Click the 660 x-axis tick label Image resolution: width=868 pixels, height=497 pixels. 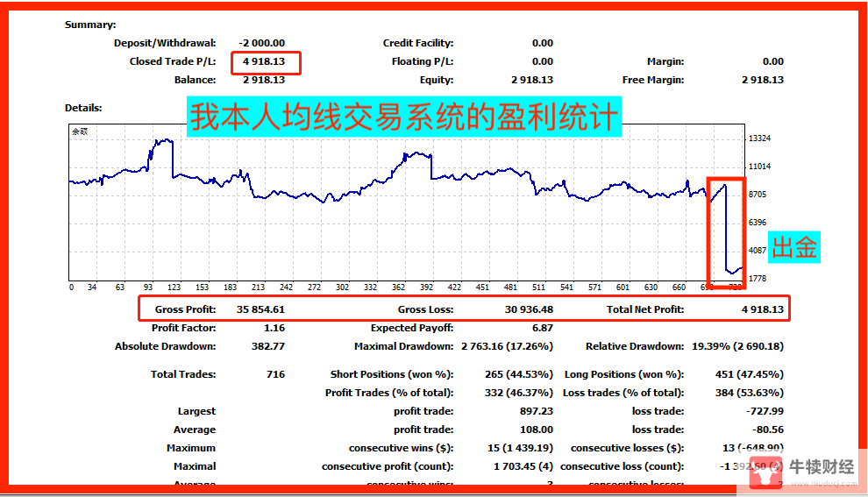click(679, 288)
